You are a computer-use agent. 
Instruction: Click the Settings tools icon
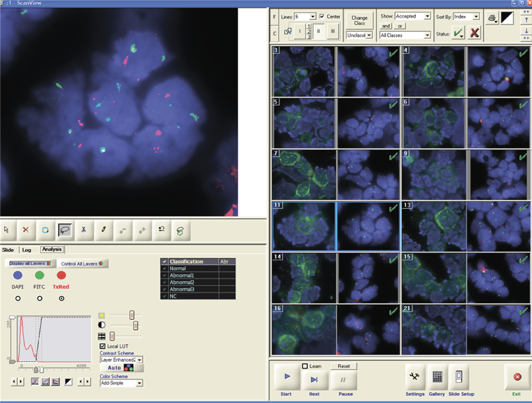click(x=415, y=377)
